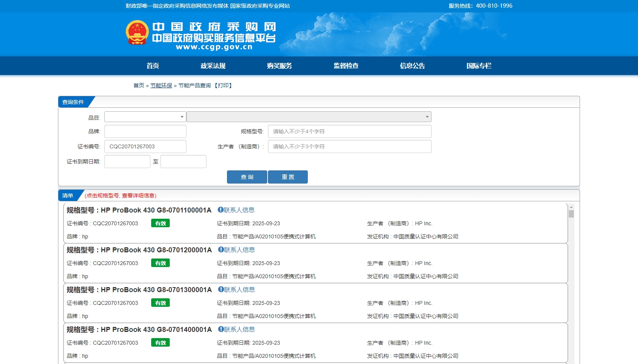Image resolution: width=638 pixels, height=364 pixels.
Task: Click the 查询 search button
Action: (x=247, y=177)
